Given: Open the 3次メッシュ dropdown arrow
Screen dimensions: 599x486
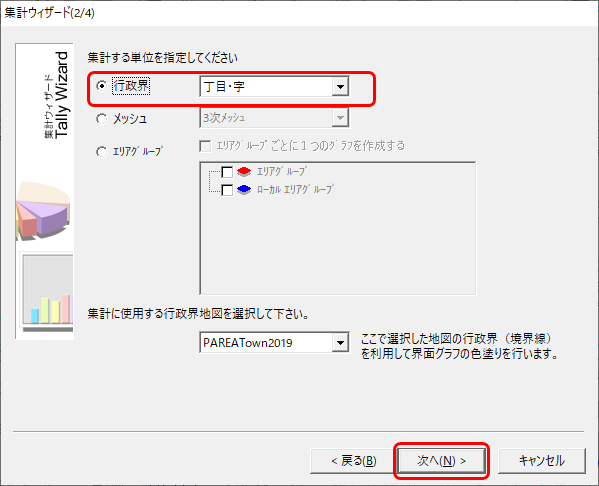Looking at the screenshot, I should click(340, 118).
